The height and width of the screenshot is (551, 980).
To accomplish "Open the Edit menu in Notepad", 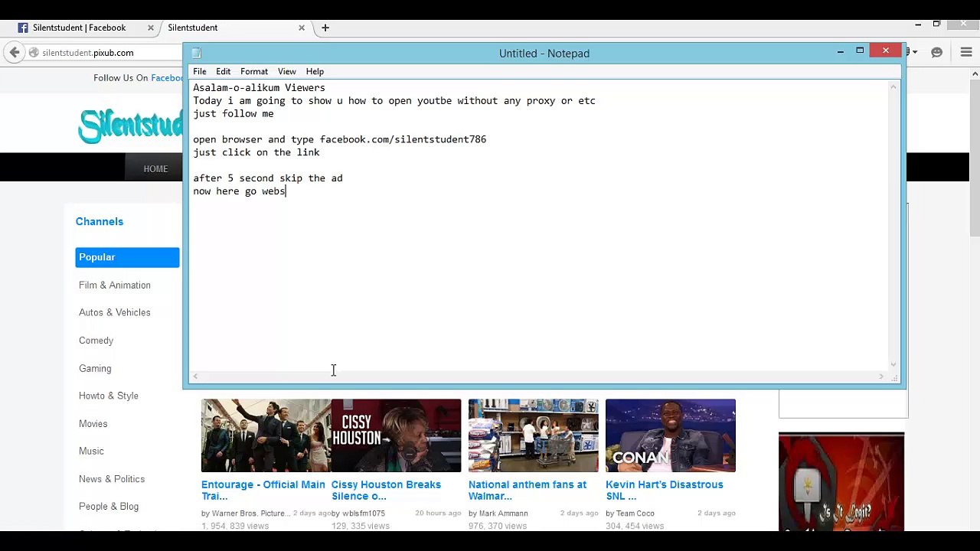I will pyautogui.click(x=223, y=71).
